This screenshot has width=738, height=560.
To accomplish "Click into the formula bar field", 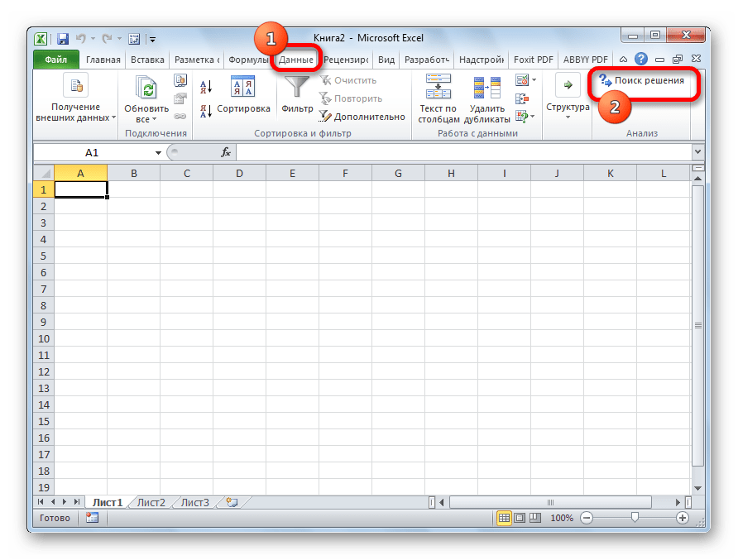I will [x=463, y=152].
